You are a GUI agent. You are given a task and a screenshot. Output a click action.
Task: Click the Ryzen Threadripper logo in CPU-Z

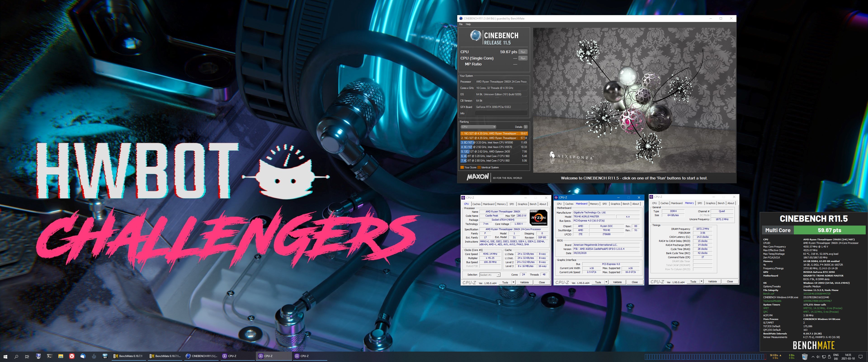538,218
